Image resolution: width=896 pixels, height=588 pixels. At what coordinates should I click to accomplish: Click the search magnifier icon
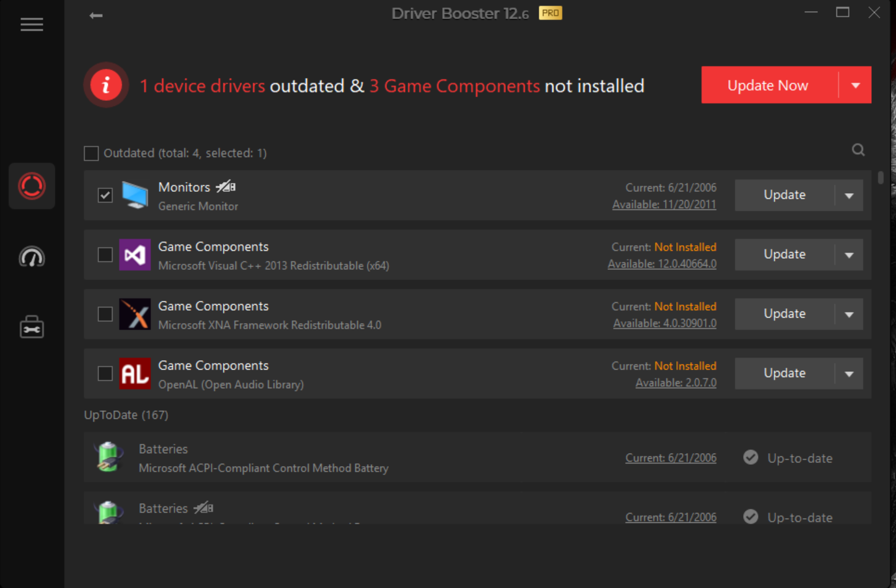(858, 150)
